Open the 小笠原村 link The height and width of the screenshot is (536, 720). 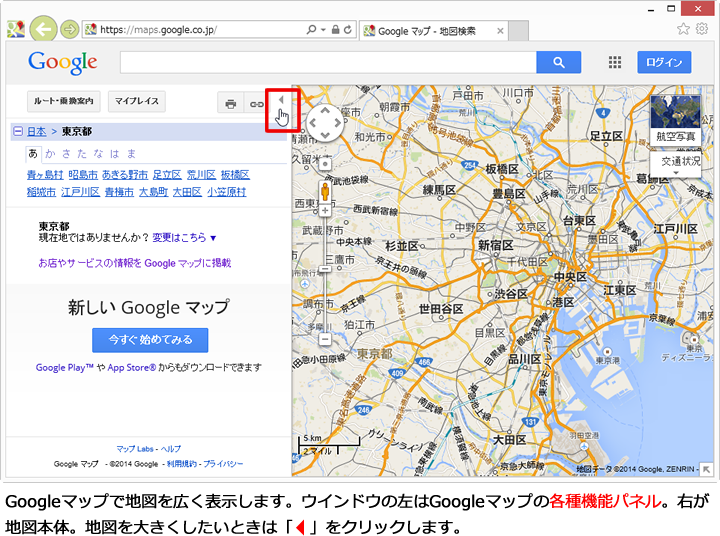point(226,192)
